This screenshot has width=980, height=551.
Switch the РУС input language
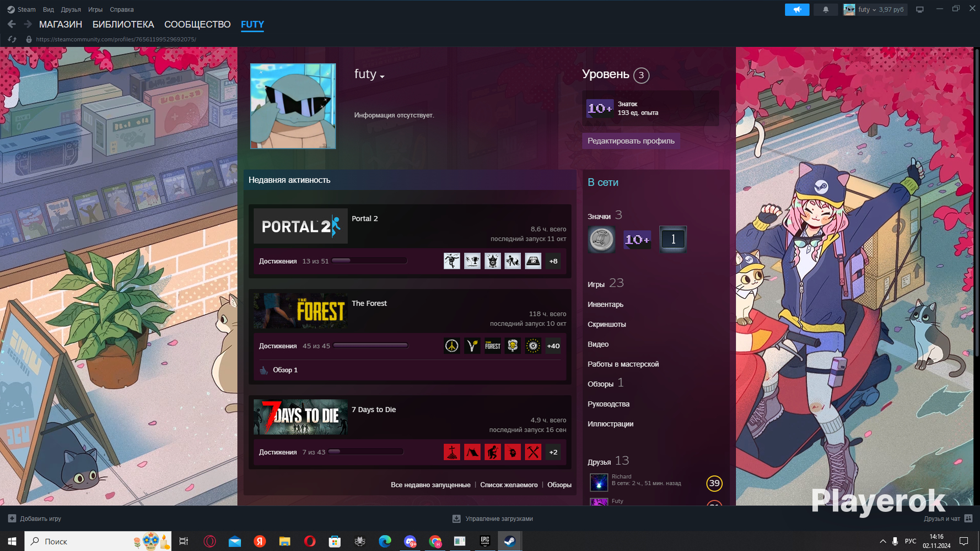911,541
